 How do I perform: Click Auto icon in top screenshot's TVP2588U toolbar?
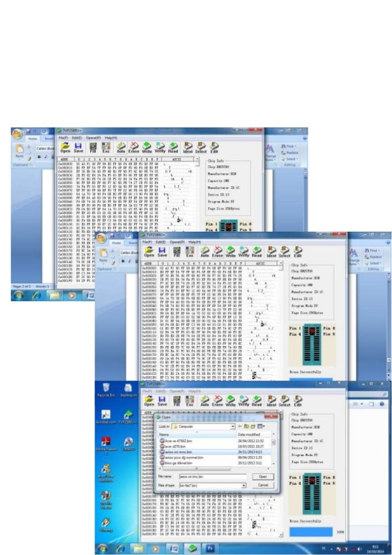point(121,148)
